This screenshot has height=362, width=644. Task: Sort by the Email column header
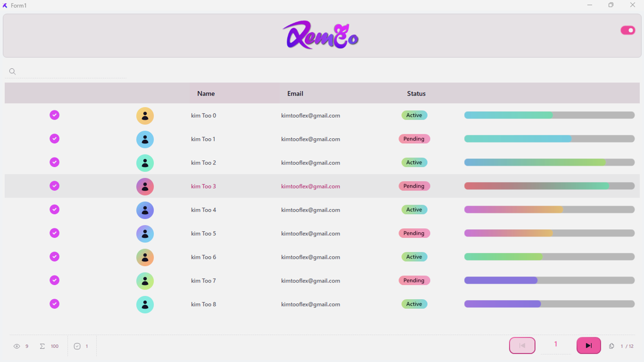click(x=295, y=94)
